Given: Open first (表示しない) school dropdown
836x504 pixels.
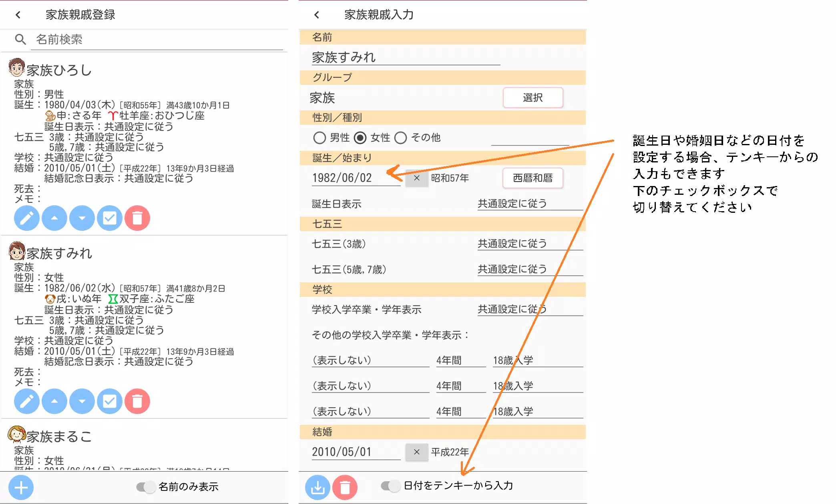Looking at the screenshot, I should tap(370, 360).
